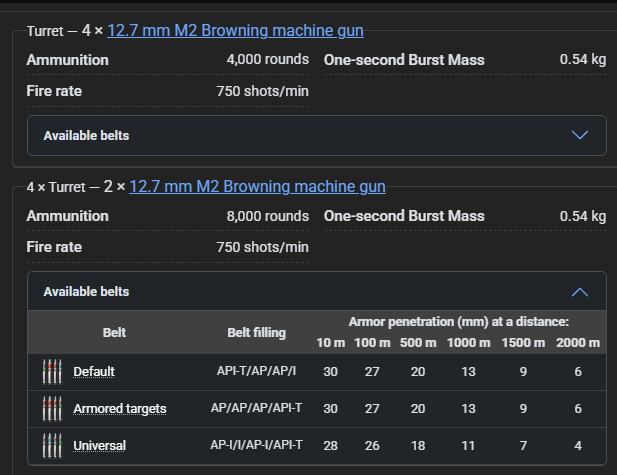Click the Universal belt name
Image resolution: width=617 pixels, height=475 pixels.
click(100, 445)
